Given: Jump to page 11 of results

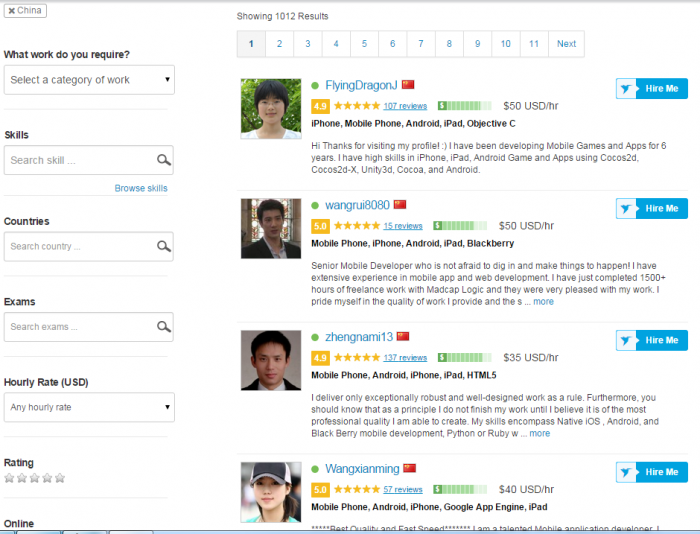Looking at the screenshot, I should [x=534, y=44].
